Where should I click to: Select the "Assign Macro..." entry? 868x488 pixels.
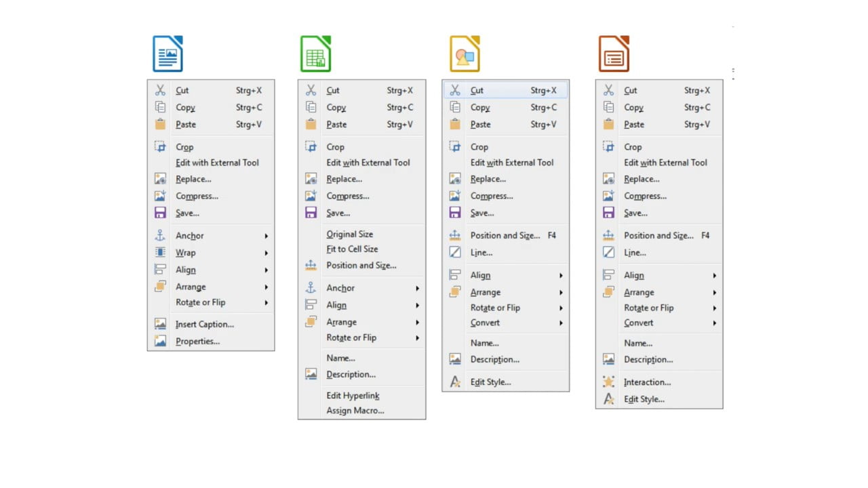[355, 411]
